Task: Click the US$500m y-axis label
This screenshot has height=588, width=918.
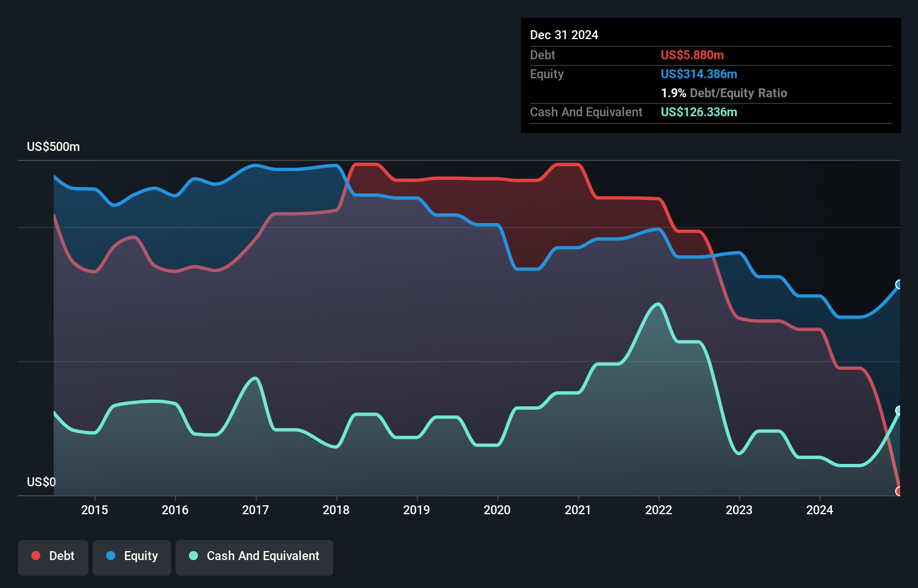Action: click(54, 147)
